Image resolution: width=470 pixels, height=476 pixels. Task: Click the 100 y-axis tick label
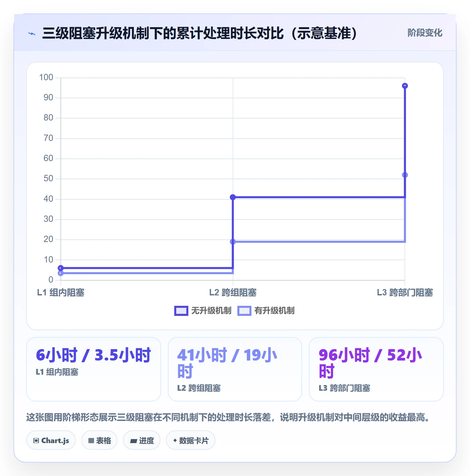[x=46, y=78]
